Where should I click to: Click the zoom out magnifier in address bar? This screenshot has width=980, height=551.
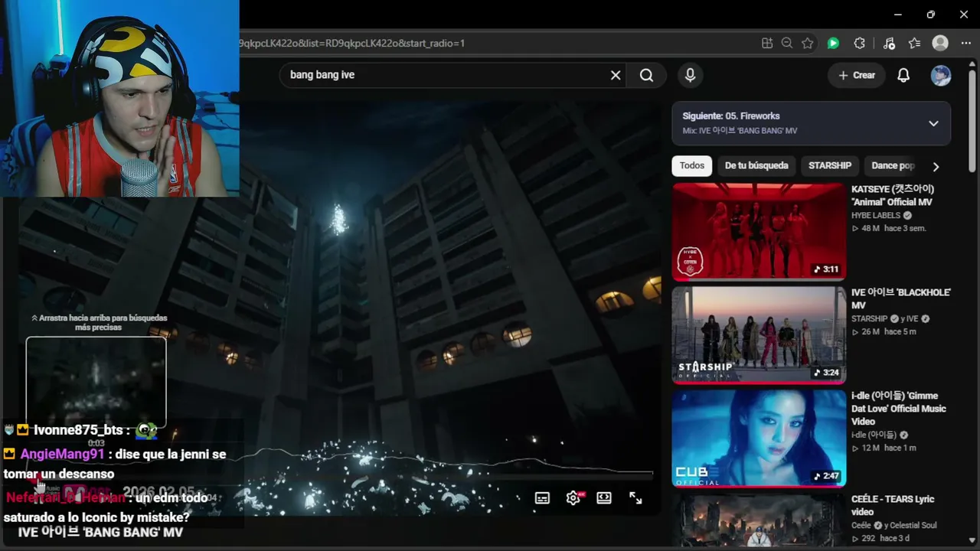[787, 44]
